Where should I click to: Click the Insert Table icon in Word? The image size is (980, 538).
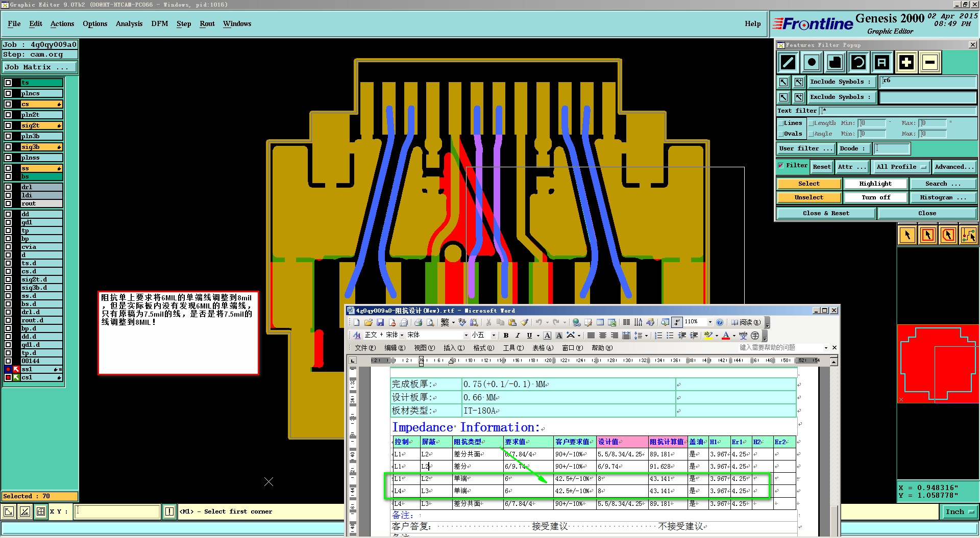click(600, 322)
